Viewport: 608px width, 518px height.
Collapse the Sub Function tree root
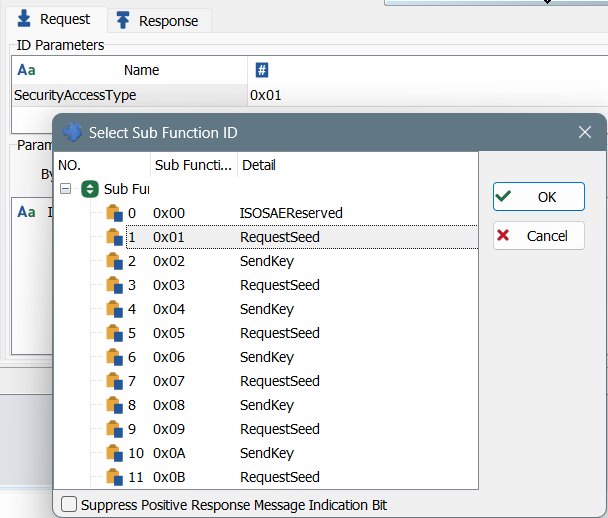click(66, 189)
